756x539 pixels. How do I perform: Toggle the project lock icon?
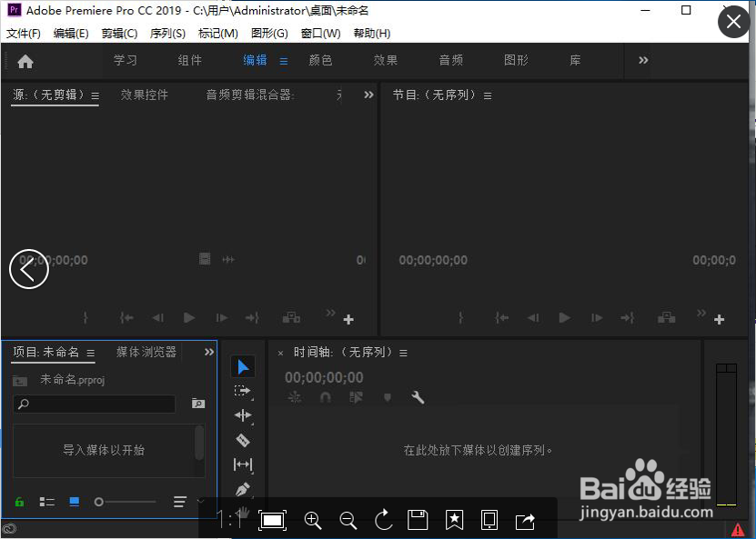click(18, 501)
